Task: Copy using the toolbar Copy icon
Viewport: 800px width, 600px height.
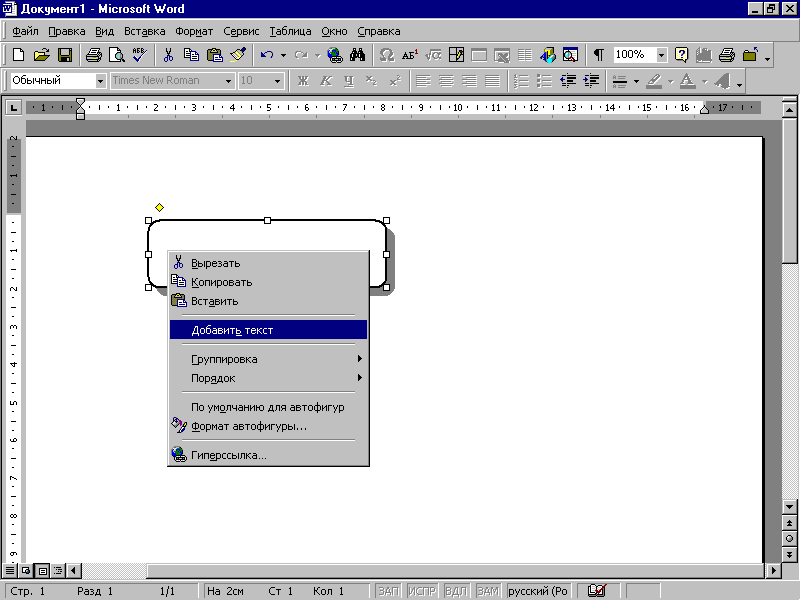Action: 191,55
